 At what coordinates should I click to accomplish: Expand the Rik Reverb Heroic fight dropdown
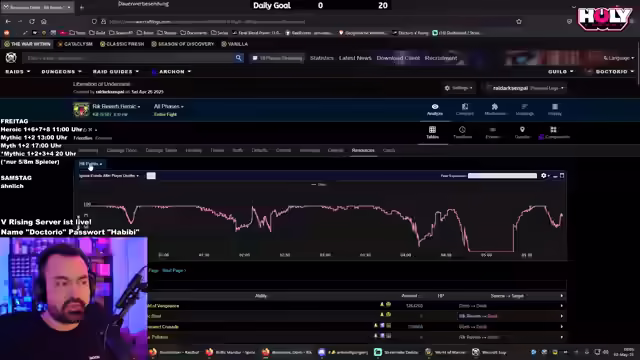click(x=116, y=106)
